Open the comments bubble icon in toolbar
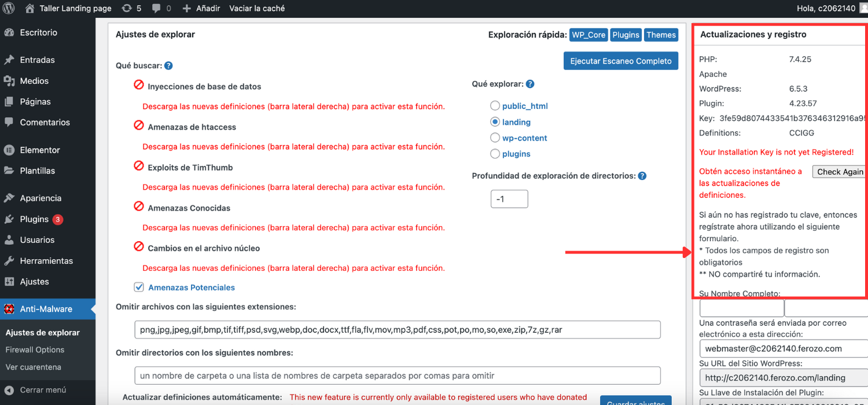 point(156,9)
